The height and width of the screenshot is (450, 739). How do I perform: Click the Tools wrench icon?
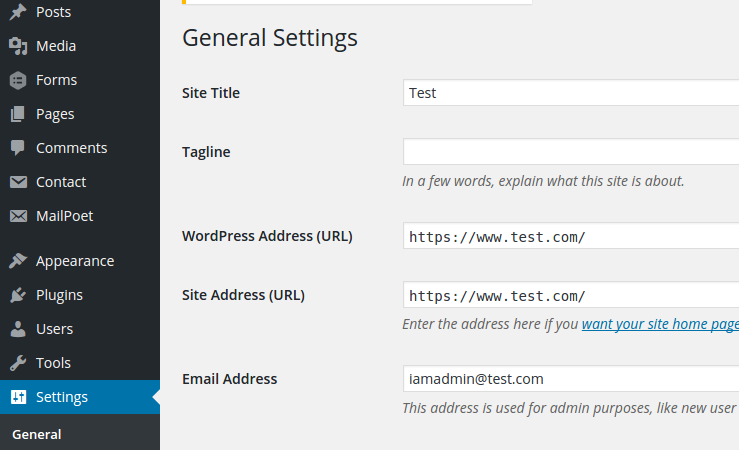coord(18,363)
